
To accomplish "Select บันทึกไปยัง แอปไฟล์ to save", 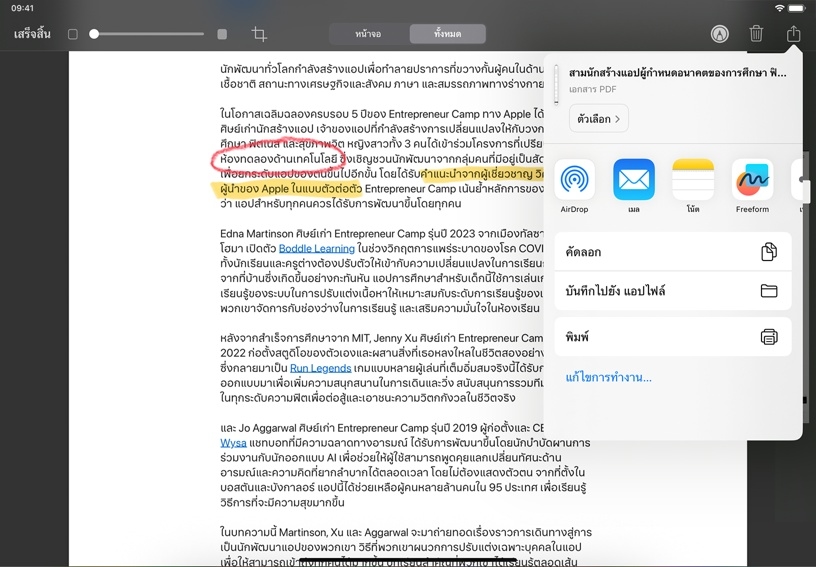I will (x=672, y=291).
